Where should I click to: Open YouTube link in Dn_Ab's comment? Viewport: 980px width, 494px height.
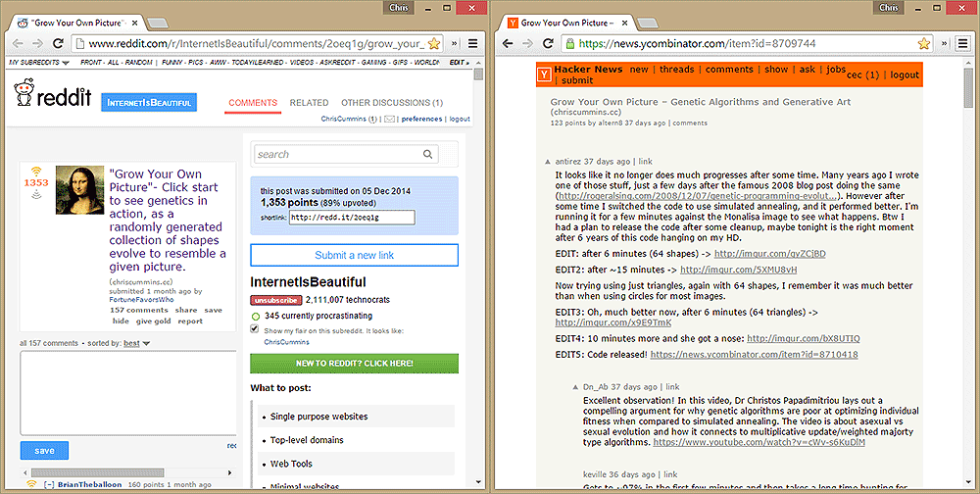click(x=759, y=442)
